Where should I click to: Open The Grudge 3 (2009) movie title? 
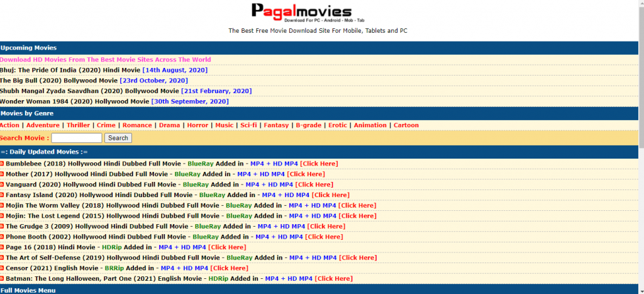click(97, 227)
